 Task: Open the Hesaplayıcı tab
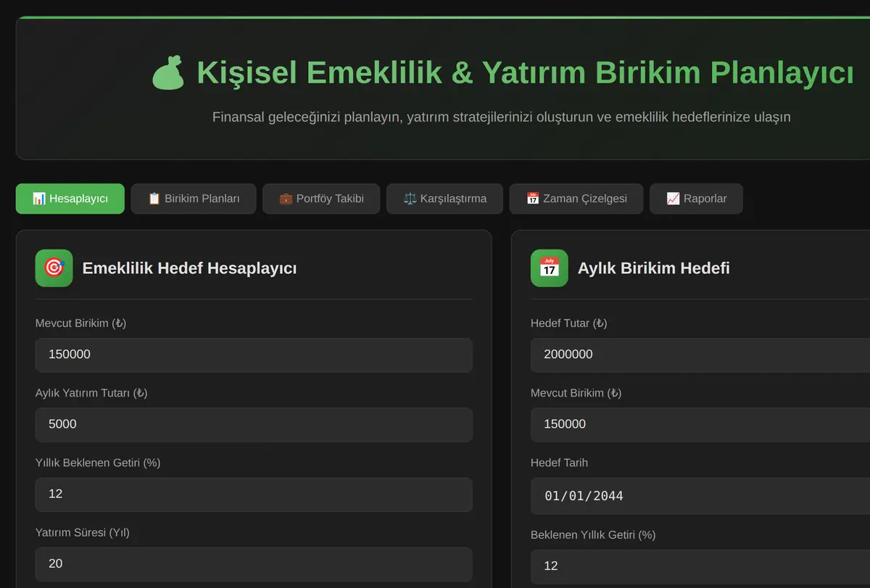[70, 199]
